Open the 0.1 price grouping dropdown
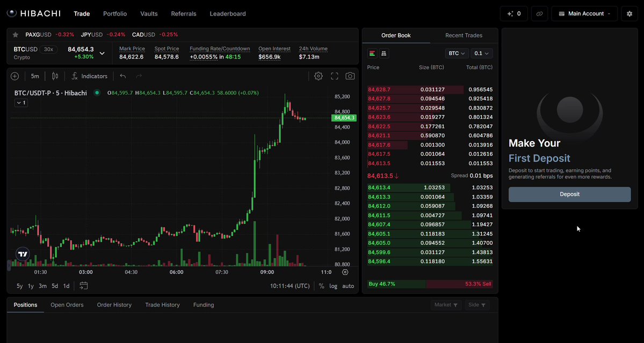644x343 pixels. point(482,53)
